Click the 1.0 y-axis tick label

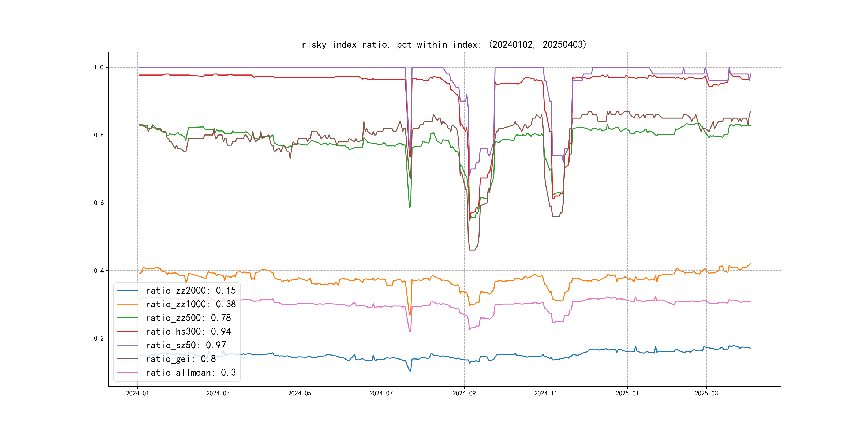99,68
